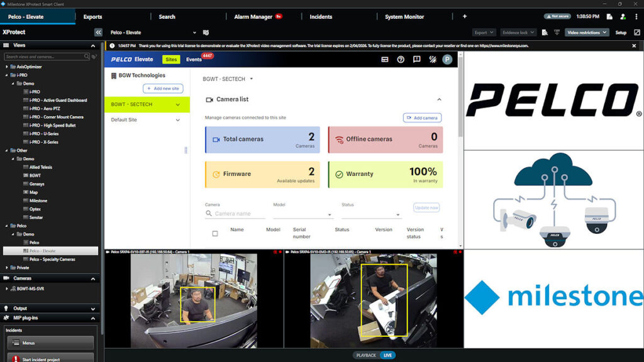Switch to the Alarm Manager tab

click(x=254, y=17)
